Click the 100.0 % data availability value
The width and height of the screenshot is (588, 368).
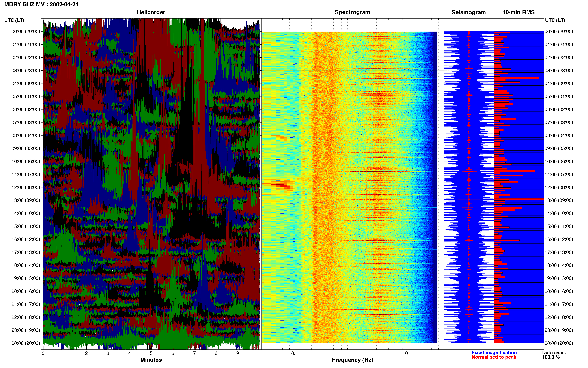point(551,357)
